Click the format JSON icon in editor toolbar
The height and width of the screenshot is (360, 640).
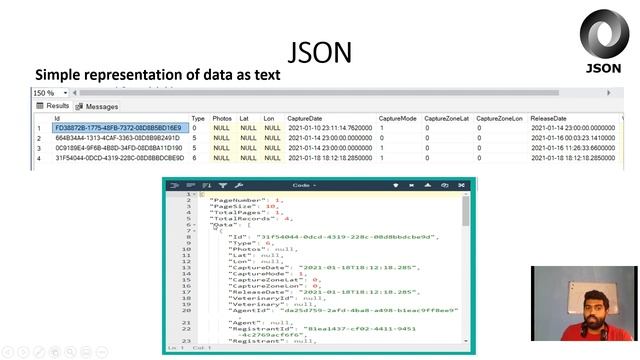pos(174,185)
